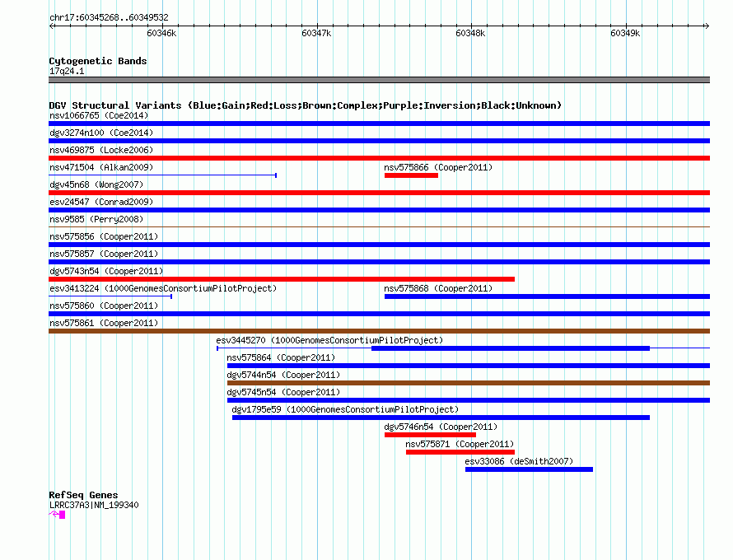733x560 pixels.
Task: Click the 60348k ruler tick label
Action: pos(471,33)
